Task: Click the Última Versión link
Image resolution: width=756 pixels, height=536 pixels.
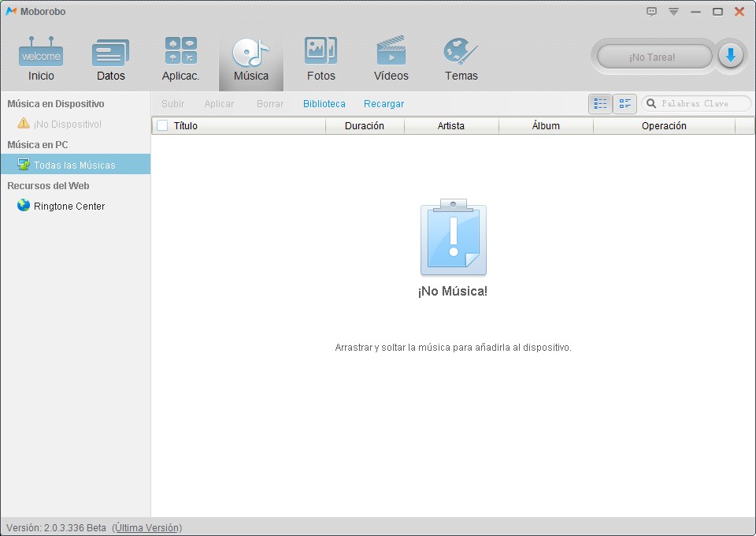Action: 147,528
